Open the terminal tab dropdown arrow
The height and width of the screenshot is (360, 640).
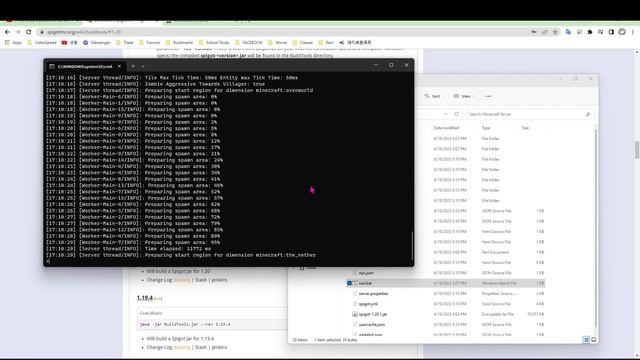click(143, 66)
